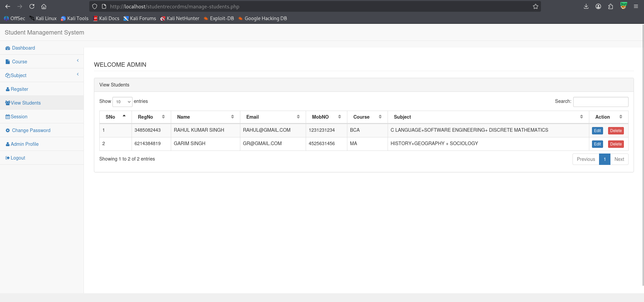Image resolution: width=644 pixels, height=302 pixels.
Task: Click the browser URL address field
Action: 315,6
